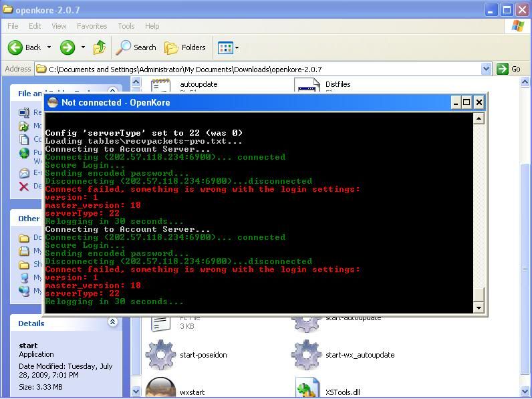Maximize the OpenKore console window
Image resolution: width=532 pixels, height=399 pixels.
467,102
